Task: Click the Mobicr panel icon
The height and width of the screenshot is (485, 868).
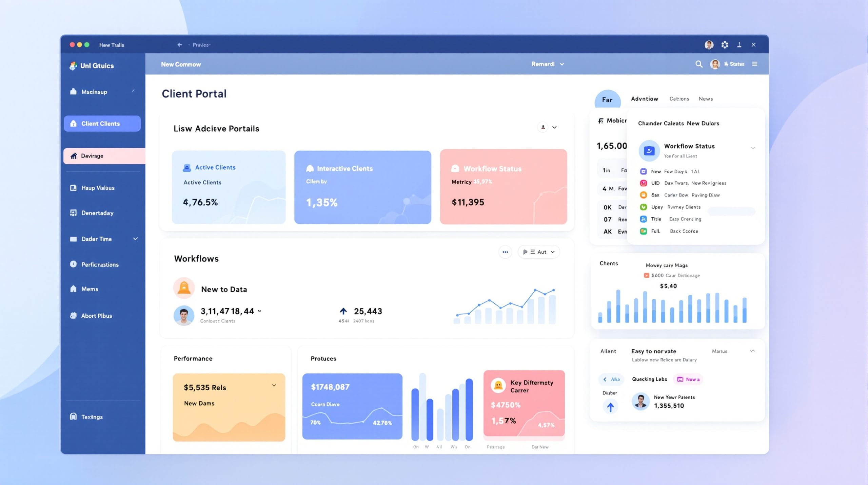Action: point(601,121)
